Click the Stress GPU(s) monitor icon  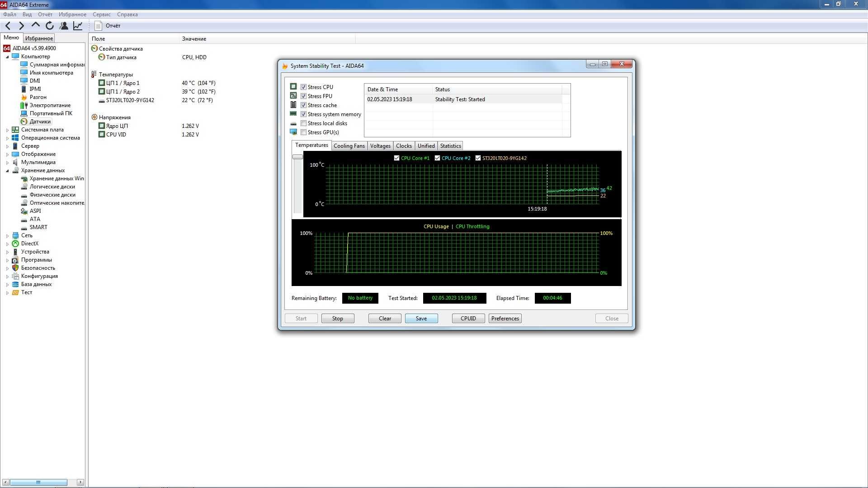(293, 132)
